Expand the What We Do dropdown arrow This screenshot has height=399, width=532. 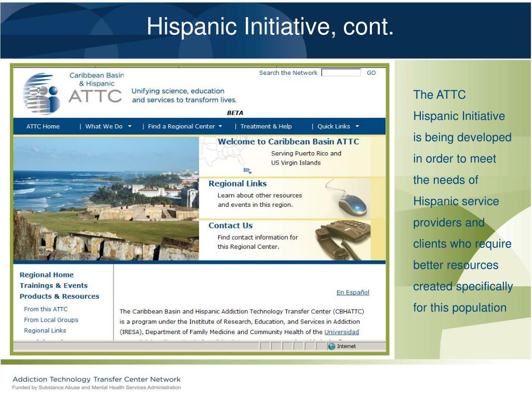[129, 126]
